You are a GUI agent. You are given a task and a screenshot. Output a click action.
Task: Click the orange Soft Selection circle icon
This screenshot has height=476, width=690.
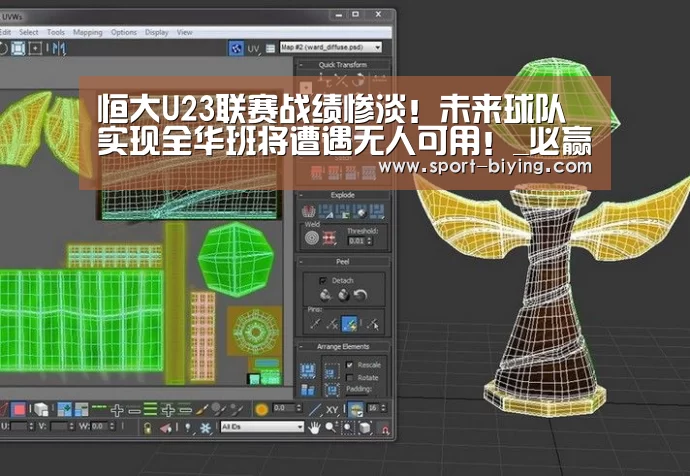261,410
